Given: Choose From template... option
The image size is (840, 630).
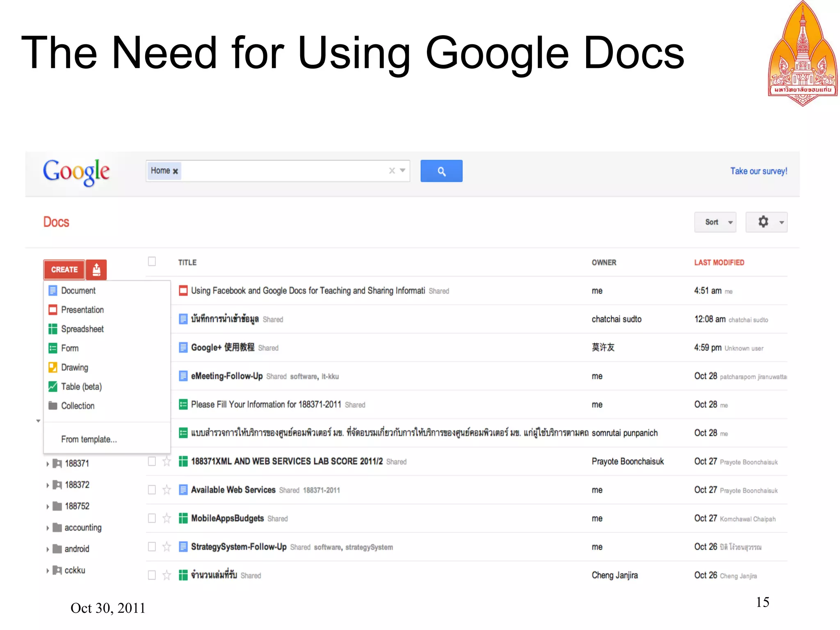Looking at the screenshot, I should coord(107,439).
